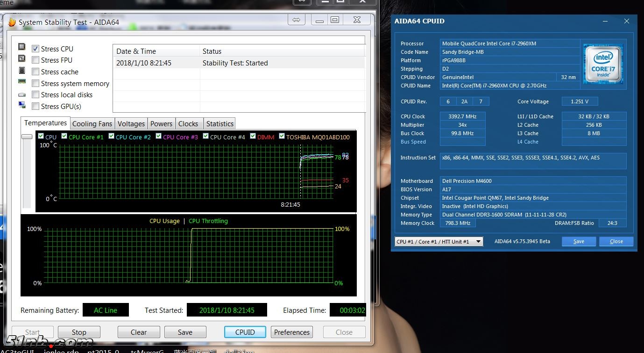Open the CPU #1 / Core #1 selector dropdown
Image resolution: width=644 pixels, height=353 pixels.
pos(439,242)
